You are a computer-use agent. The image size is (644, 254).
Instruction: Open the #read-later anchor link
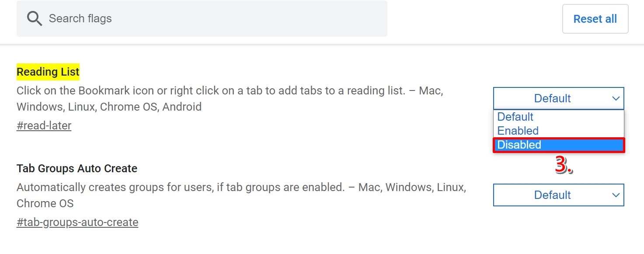pos(44,125)
